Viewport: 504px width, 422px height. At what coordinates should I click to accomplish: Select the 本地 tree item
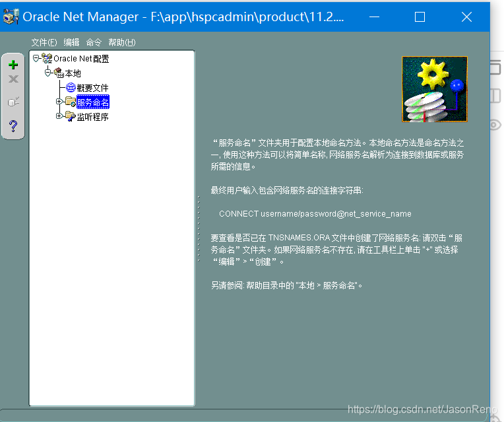tap(73, 73)
